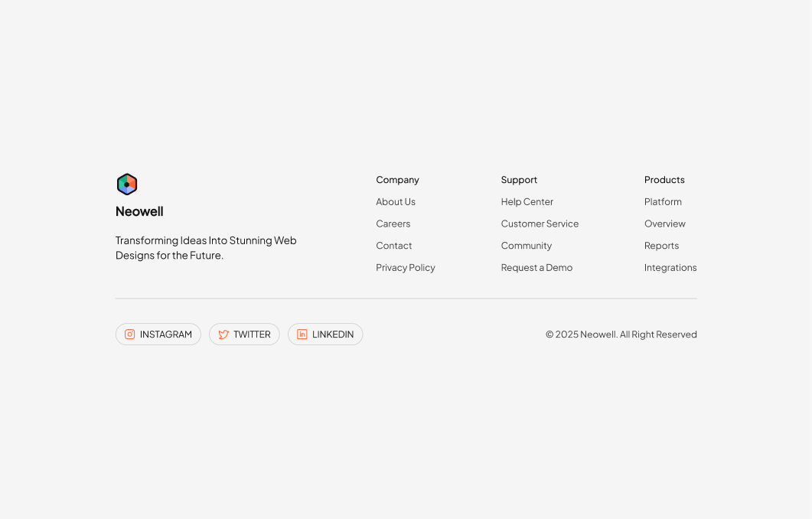
Task: Visit the Community link
Action: tap(526, 246)
